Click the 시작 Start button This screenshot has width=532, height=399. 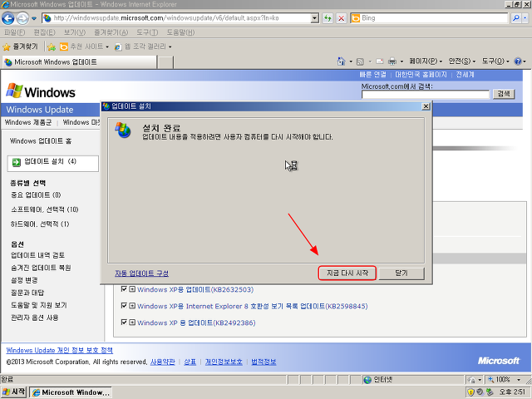click(x=13, y=392)
